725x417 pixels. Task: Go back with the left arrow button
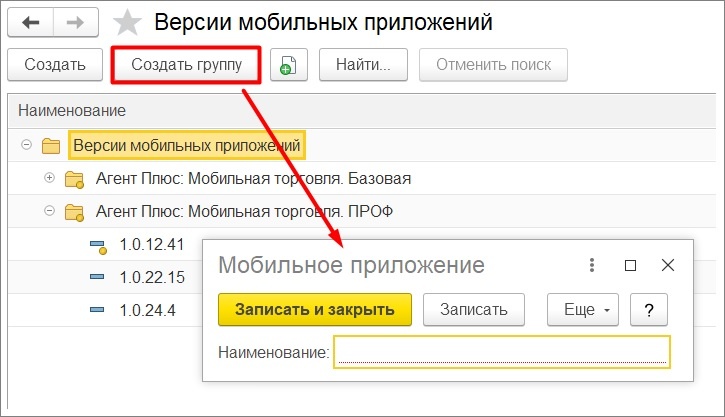[31, 22]
